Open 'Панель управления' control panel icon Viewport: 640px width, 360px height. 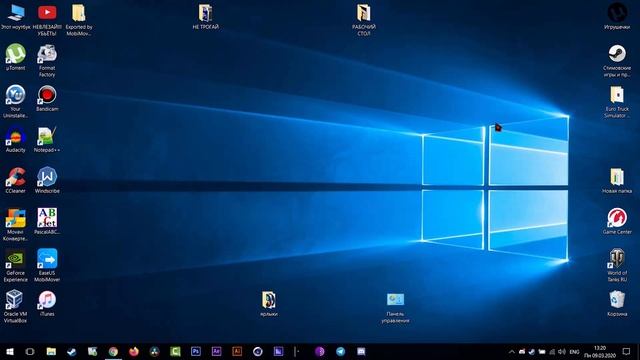[x=395, y=307]
